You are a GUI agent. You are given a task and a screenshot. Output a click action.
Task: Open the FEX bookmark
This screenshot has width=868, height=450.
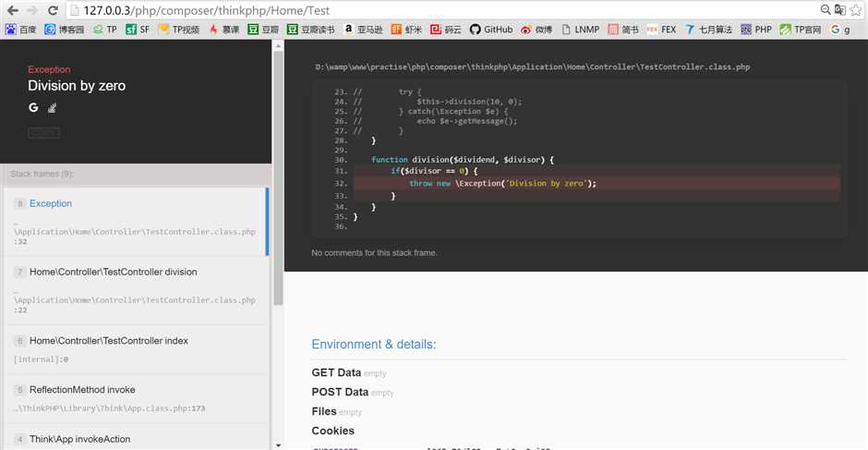coord(661,30)
